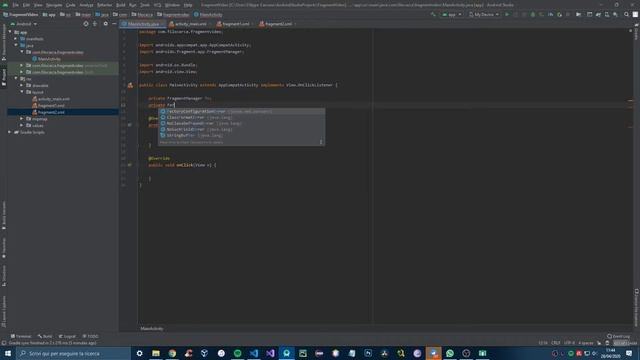Expand the manifests folder
This screenshot has height=360, width=640.
pyautogui.click(x=16, y=39)
